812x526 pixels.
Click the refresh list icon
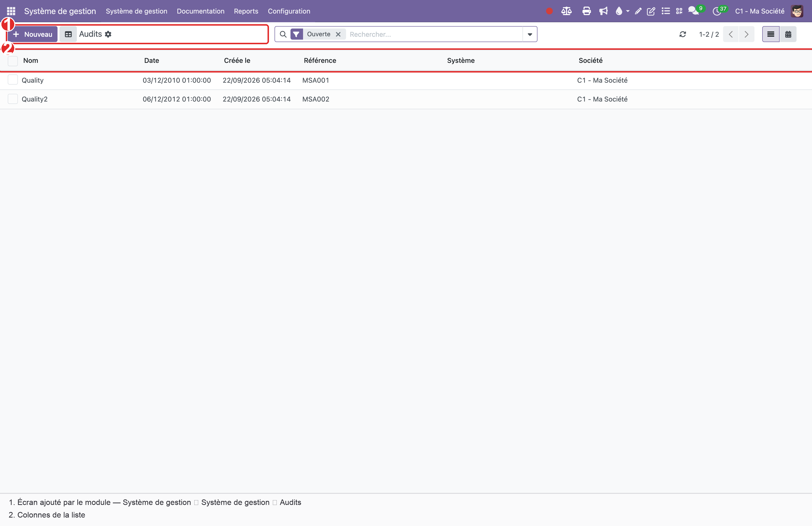tap(682, 34)
